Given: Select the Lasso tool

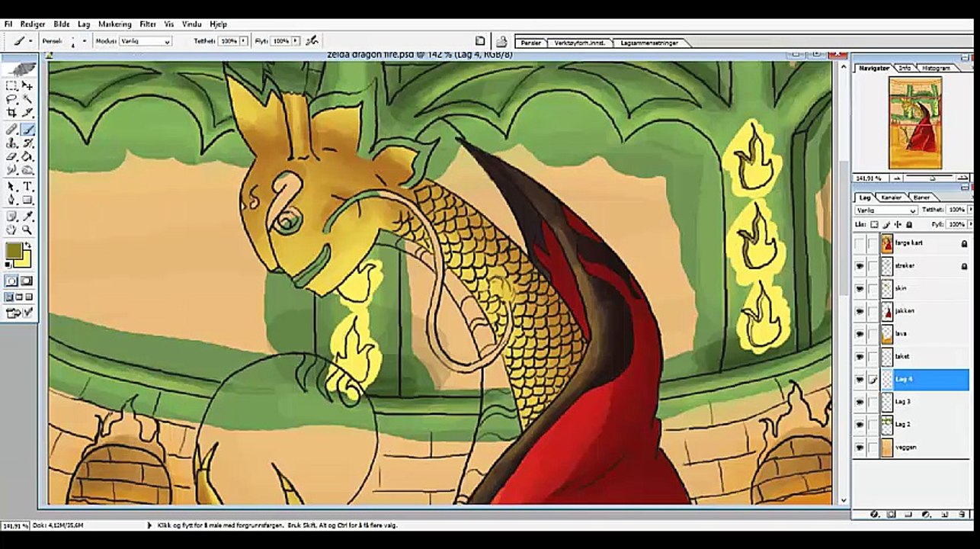Looking at the screenshot, I should [x=11, y=99].
